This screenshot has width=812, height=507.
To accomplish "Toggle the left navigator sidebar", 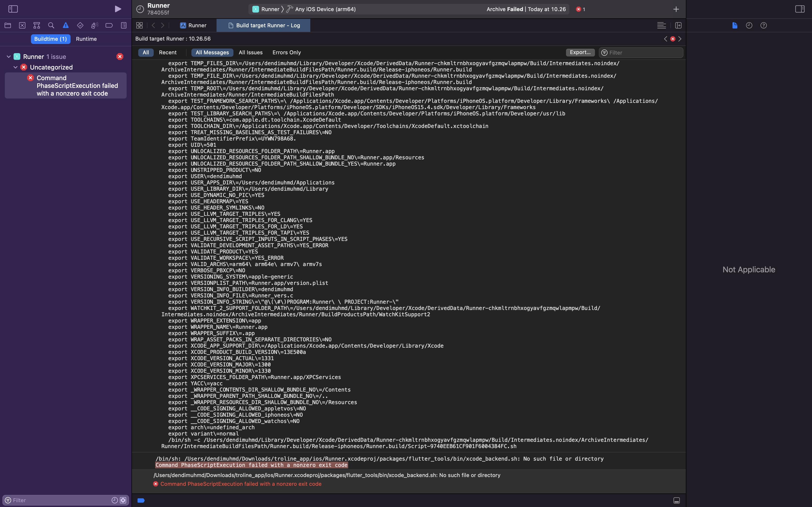I will tap(13, 9).
